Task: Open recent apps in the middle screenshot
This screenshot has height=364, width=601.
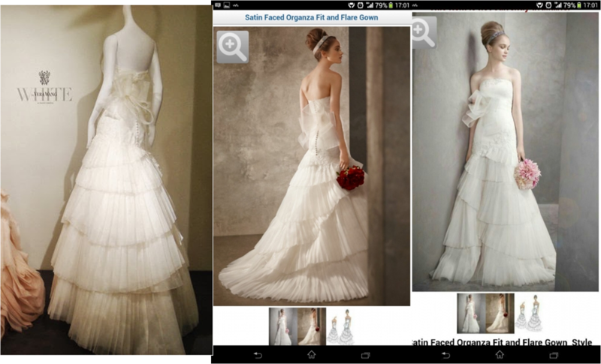Action: pyautogui.click(x=365, y=354)
